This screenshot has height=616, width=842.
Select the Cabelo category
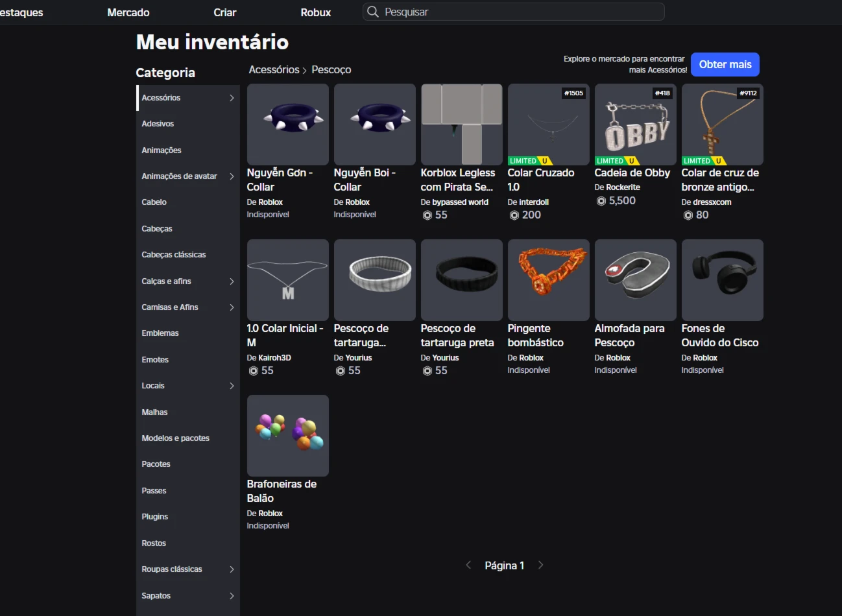(187, 202)
